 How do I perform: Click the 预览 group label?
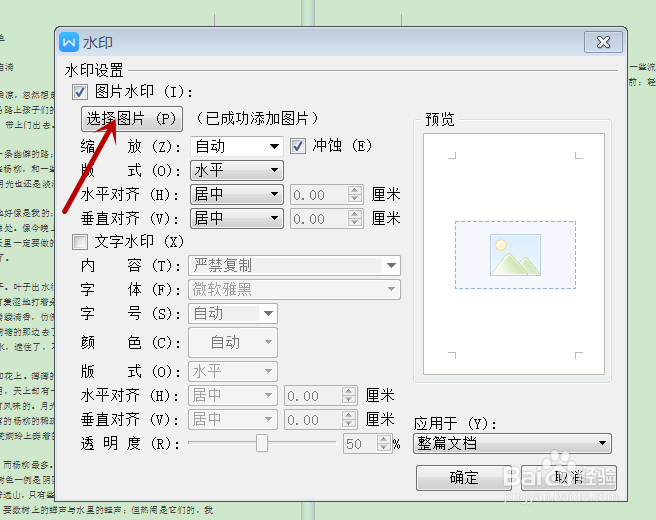pos(440,119)
